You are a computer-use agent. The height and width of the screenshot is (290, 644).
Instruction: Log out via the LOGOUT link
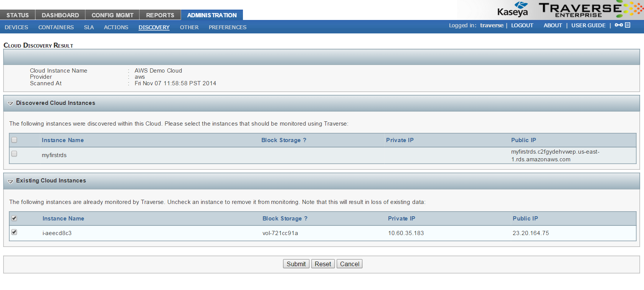tap(522, 25)
